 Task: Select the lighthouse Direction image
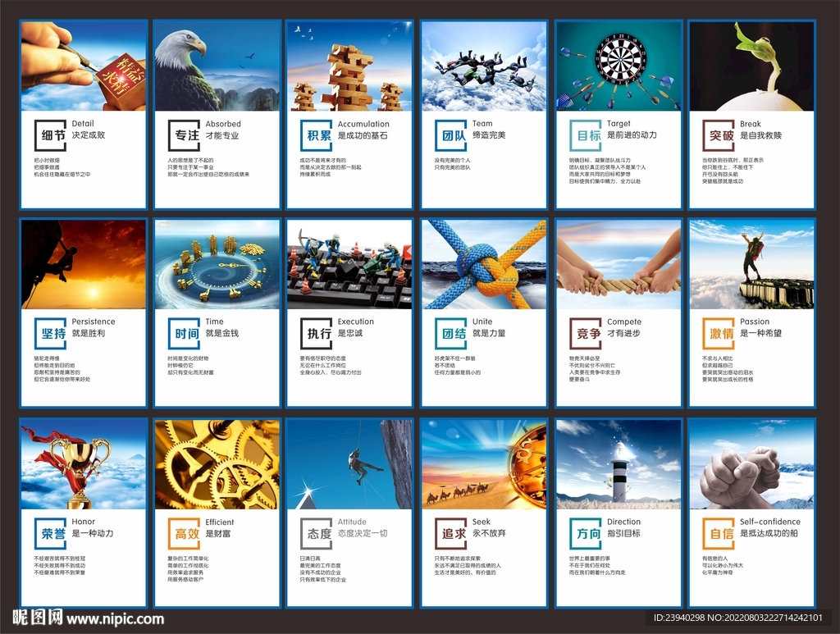click(619, 464)
